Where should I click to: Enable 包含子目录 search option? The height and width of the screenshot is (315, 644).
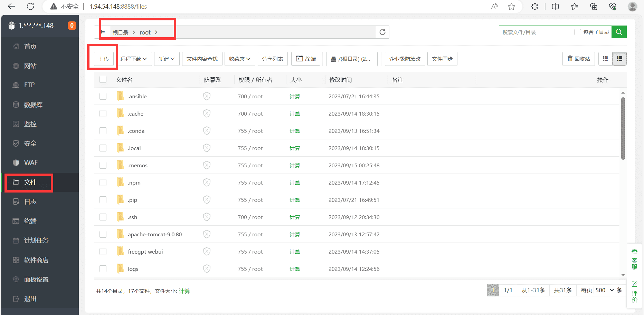[577, 32]
